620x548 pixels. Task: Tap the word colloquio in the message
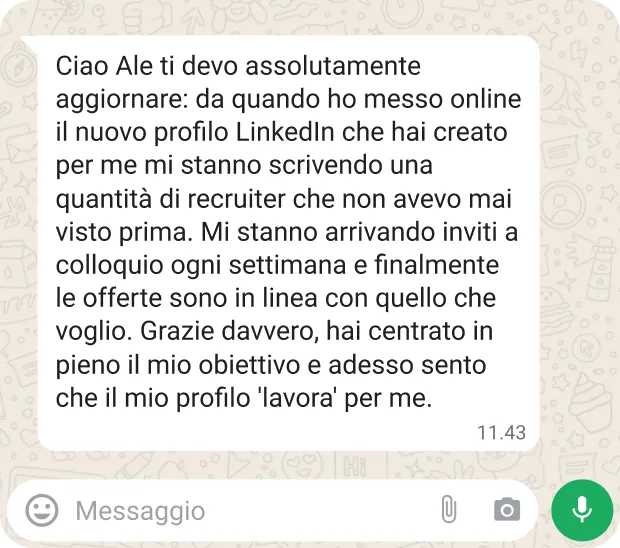(110, 266)
